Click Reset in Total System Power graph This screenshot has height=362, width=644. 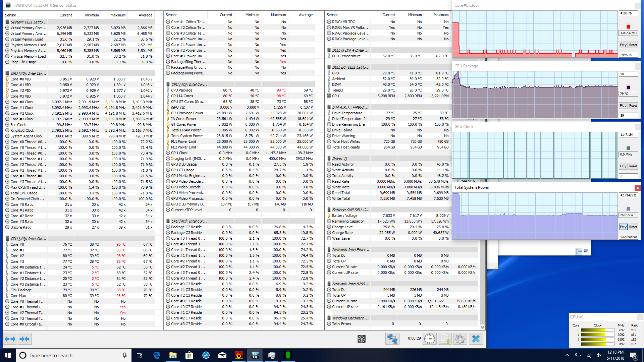(633, 227)
